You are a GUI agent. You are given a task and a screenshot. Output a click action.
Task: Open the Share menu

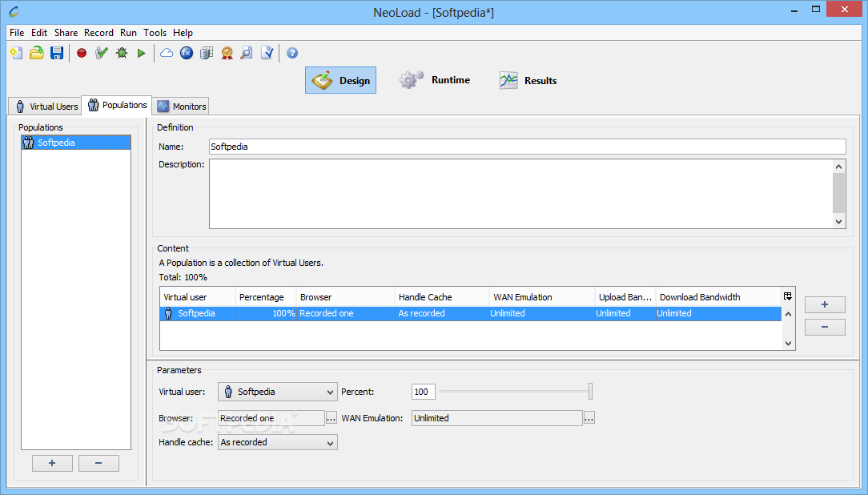pos(66,33)
